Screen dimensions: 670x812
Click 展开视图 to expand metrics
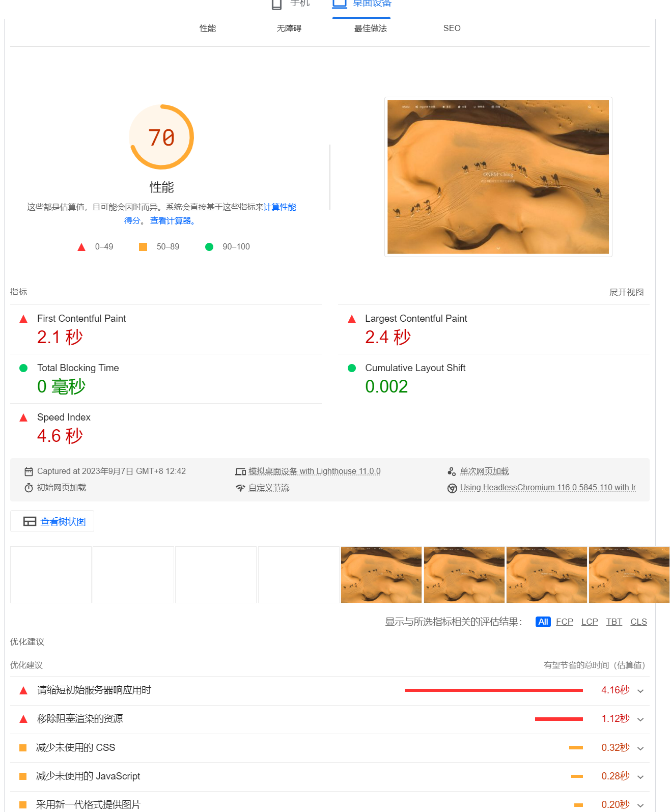627,292
